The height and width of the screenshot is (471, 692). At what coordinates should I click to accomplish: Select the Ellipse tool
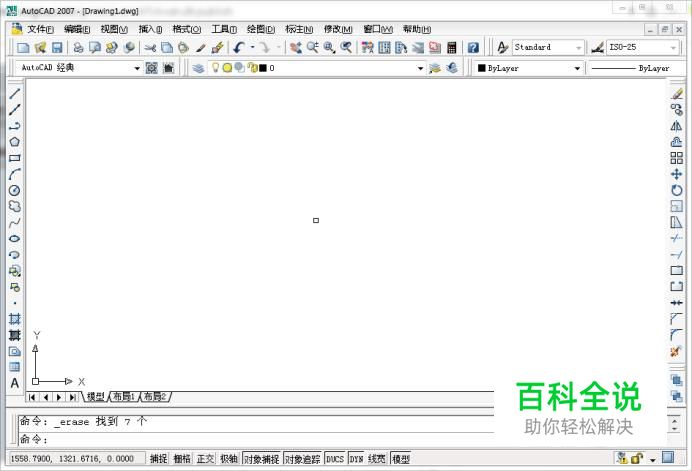[15, 238]
